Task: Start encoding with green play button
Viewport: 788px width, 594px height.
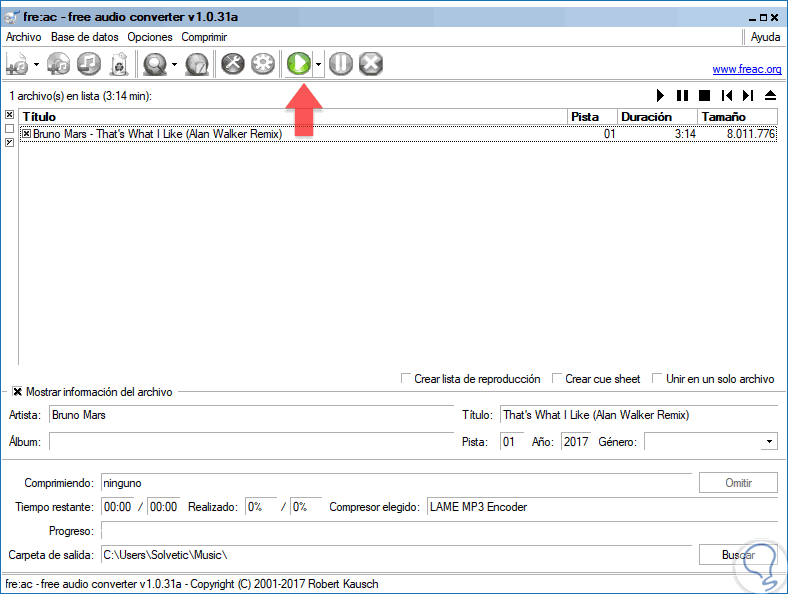Action: 299,64
